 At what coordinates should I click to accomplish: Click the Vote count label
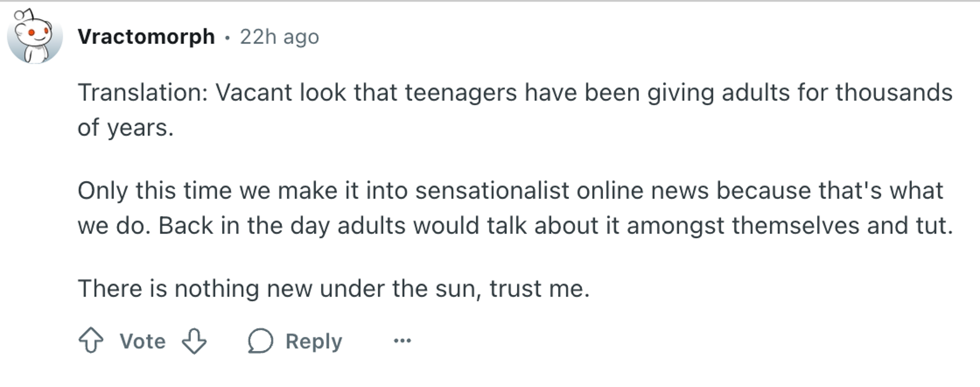coord(143,341)
